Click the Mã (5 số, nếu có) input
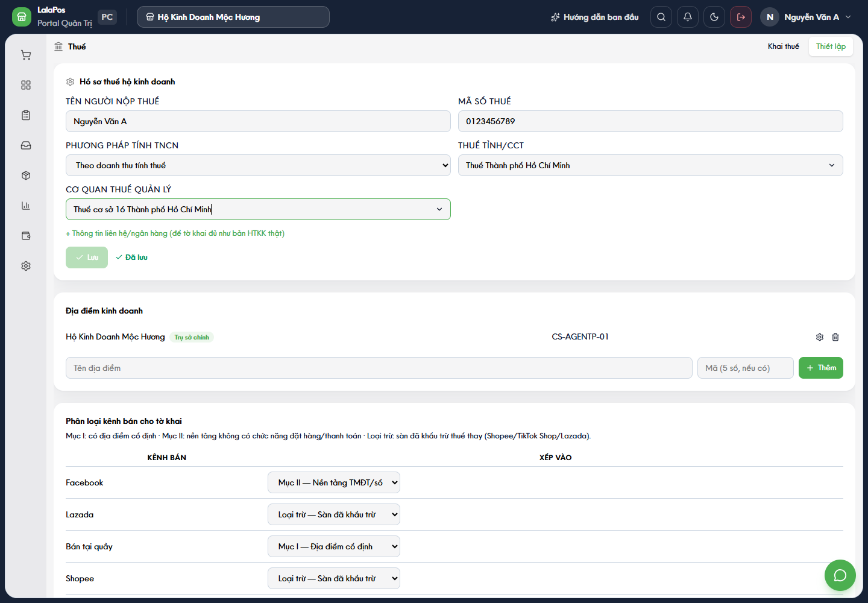This screenshot has width=868, height=603. point(746,368)
